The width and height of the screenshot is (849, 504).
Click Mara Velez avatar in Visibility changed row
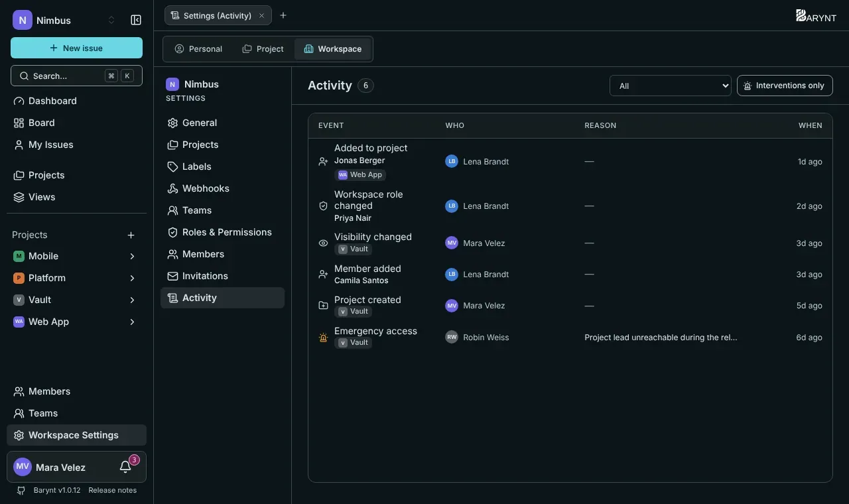(452, 243)
